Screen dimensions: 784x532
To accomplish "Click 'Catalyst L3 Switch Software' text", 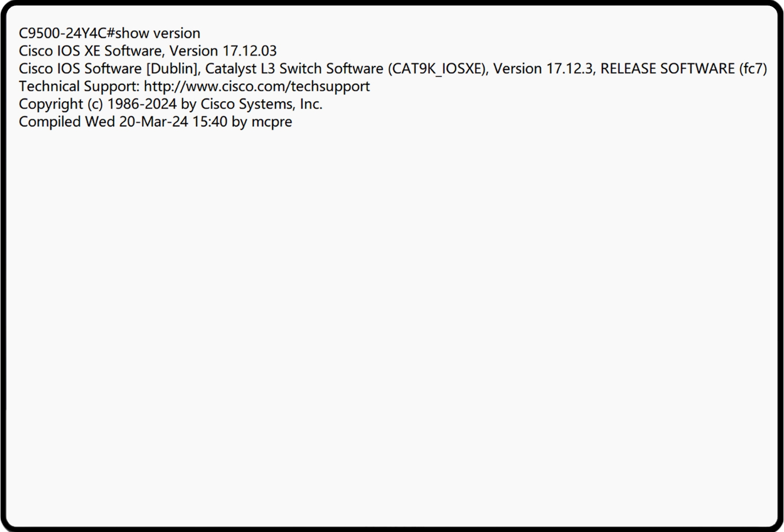I will 294,69.
